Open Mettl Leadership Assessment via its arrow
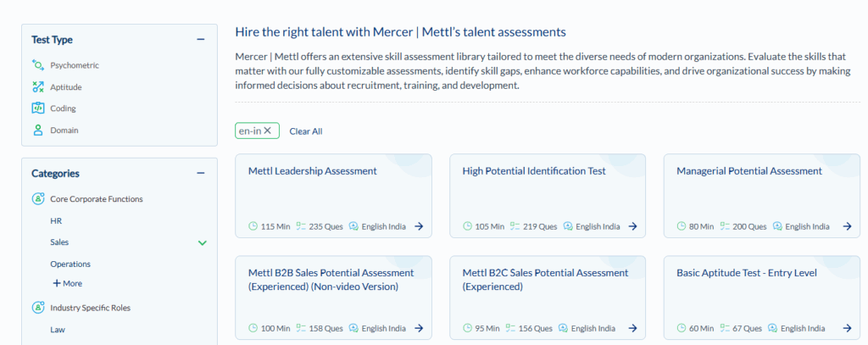This screenshot has height=345, width=868. [x=419, y=226]
